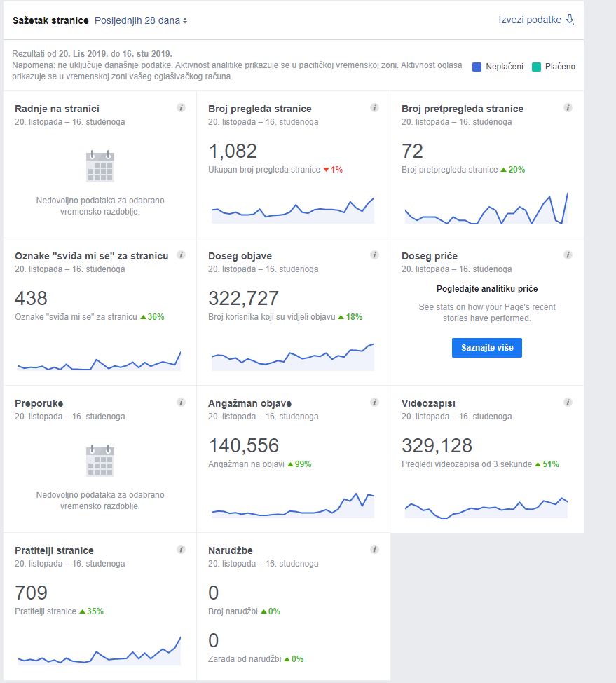Click the post reach line chart
Image resolution: width=616 pixels, height=683 pixels.
(x=292, y=357)
